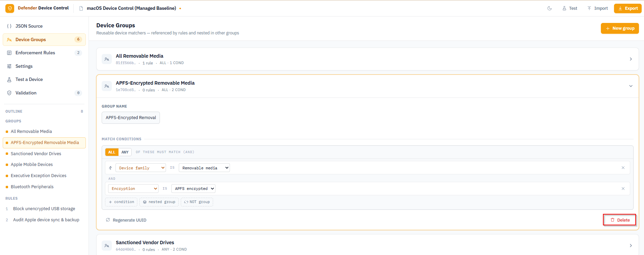Open rule Audit Apple device sync & backup
Screen dimensions: 644x255
pos(44,220)
